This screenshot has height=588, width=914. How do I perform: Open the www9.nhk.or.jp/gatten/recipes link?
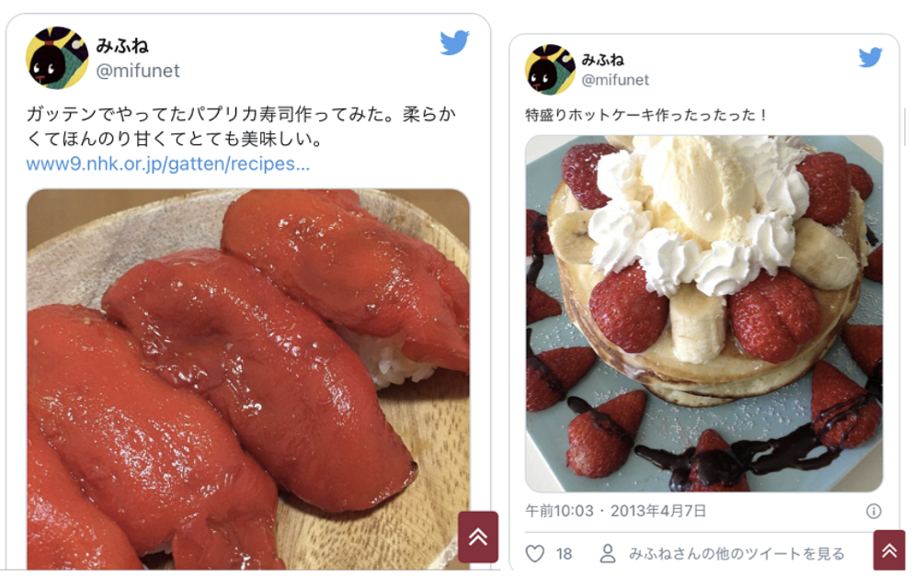(168, 164)
